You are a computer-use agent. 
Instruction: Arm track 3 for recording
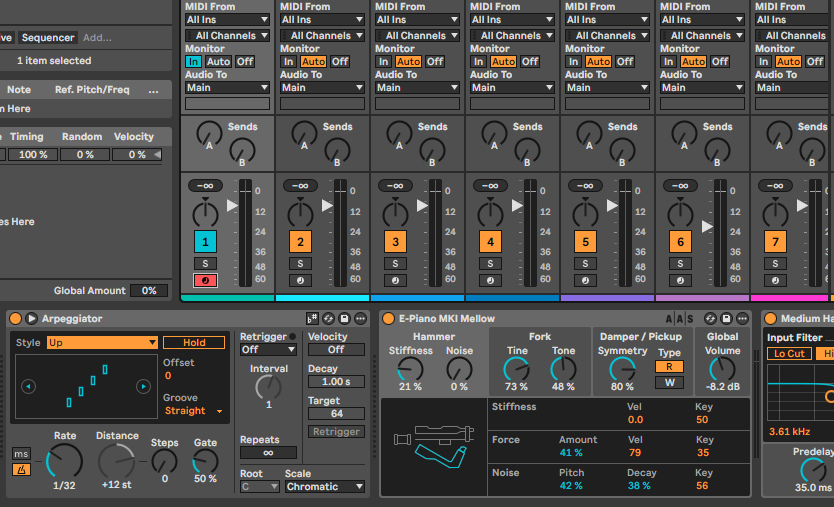point(395,280)
